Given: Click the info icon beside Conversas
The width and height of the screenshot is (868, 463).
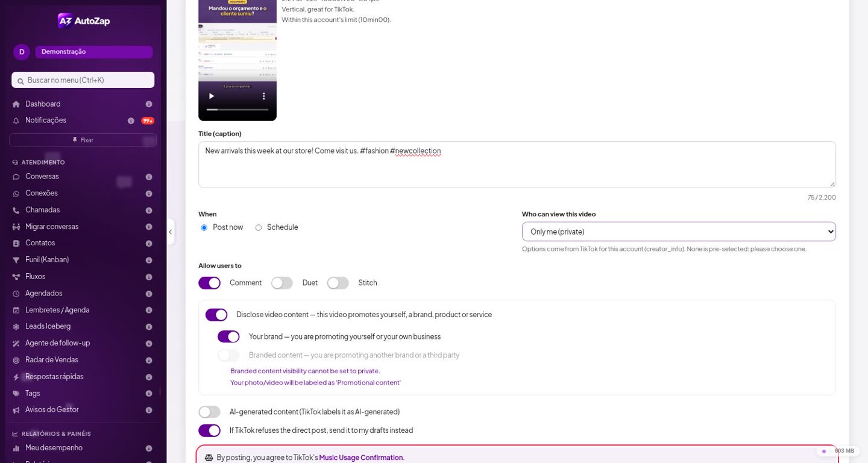Looking at the screenshot, I should 149,177.
